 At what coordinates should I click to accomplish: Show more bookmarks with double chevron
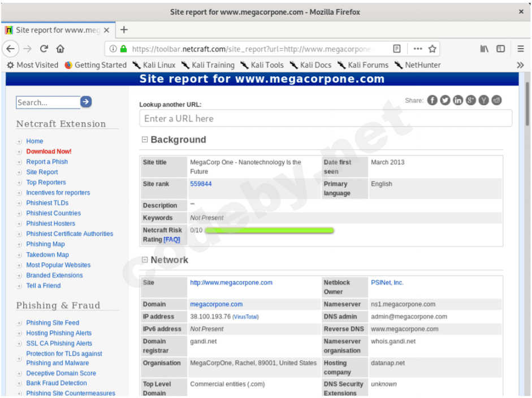[x=520, y=65]
